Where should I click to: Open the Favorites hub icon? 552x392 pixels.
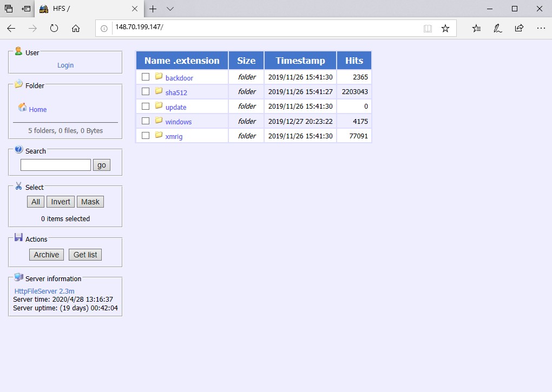coord(476,29)
